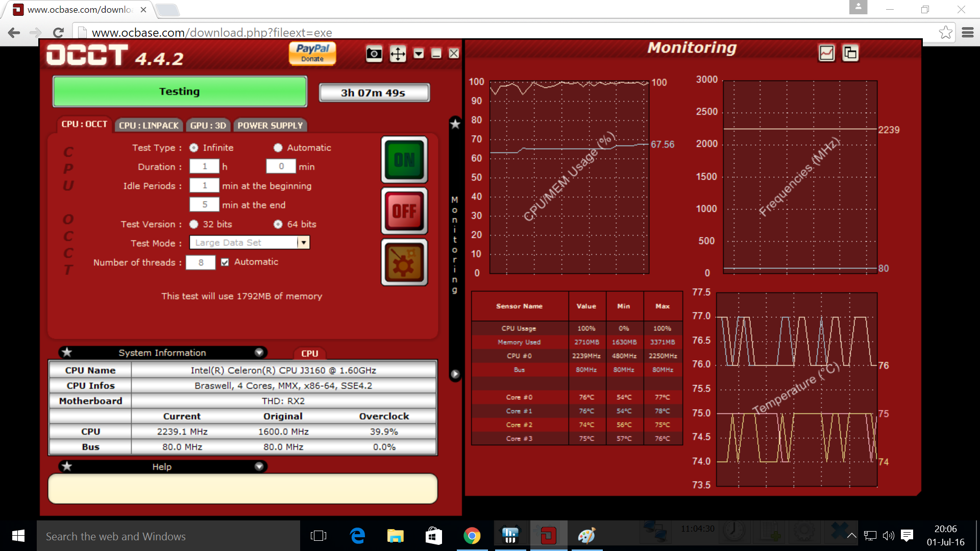
Task: Click the star icon beside Help
Action: (x=67, y=466)
